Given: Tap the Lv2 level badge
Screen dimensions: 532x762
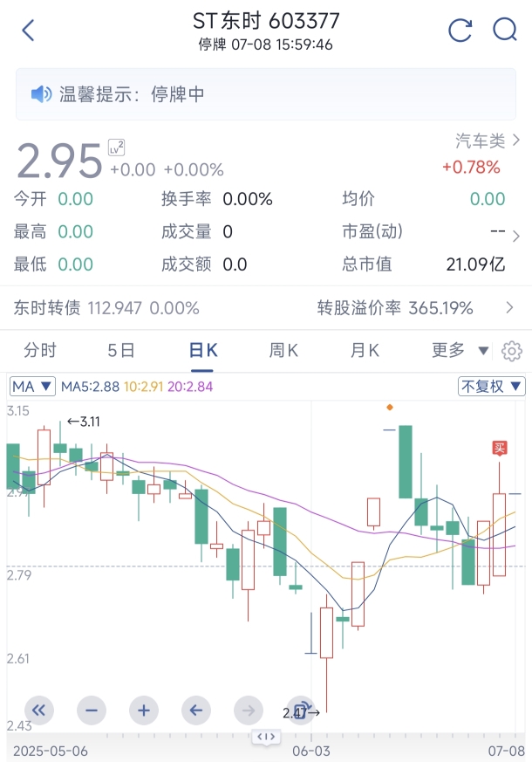Looking at the screenshot, I should 116,148.
